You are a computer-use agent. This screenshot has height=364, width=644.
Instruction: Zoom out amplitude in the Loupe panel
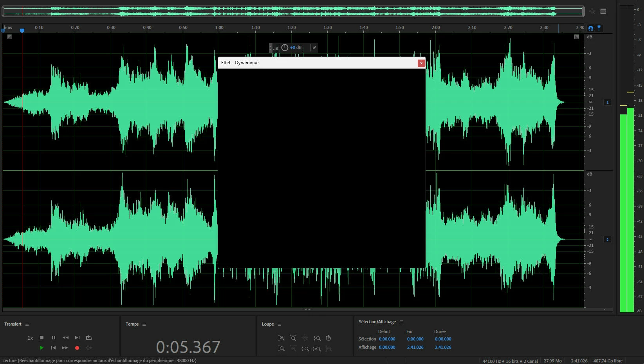click(x=281, y=348)
